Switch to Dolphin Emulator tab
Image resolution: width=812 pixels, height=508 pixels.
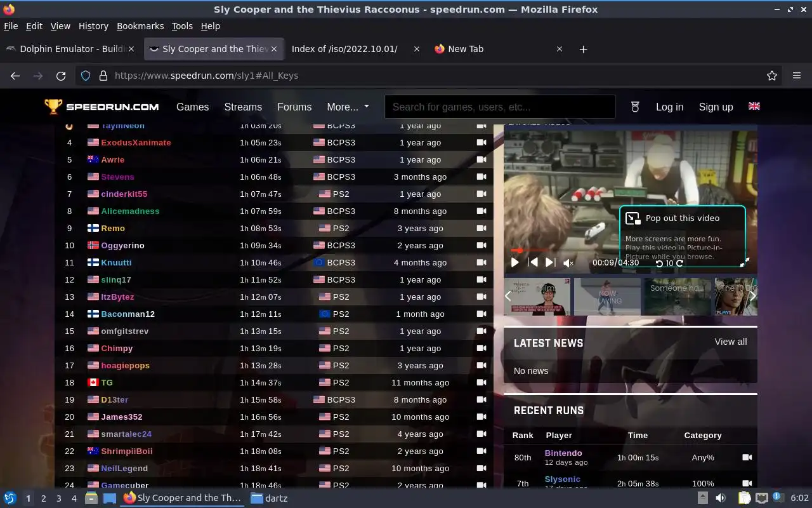72,49
